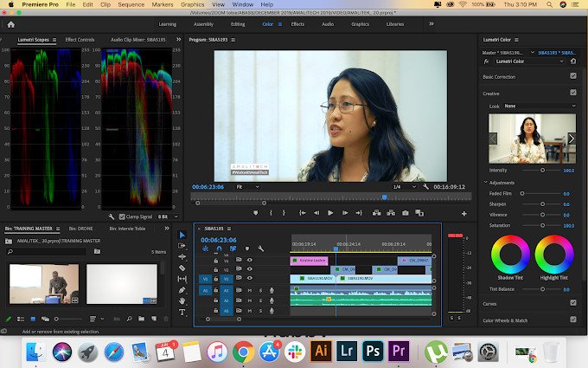Open the Look dropdown in Creative
588x368 pixels.
tap(540, 106)
